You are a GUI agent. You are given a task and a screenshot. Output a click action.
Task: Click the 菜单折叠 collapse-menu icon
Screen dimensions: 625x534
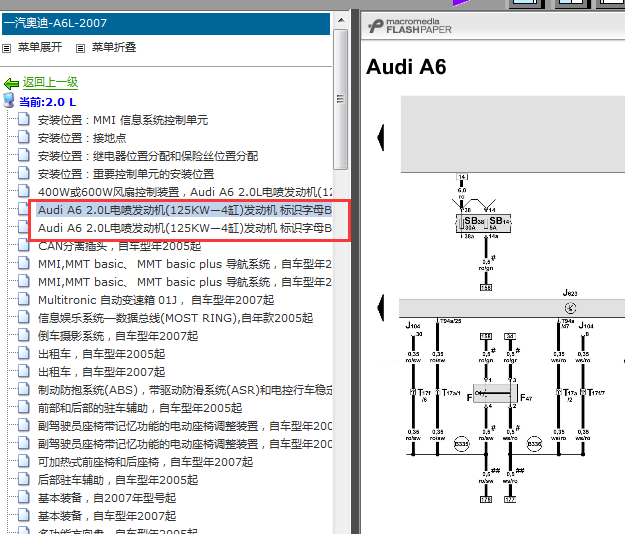point(81,48)
